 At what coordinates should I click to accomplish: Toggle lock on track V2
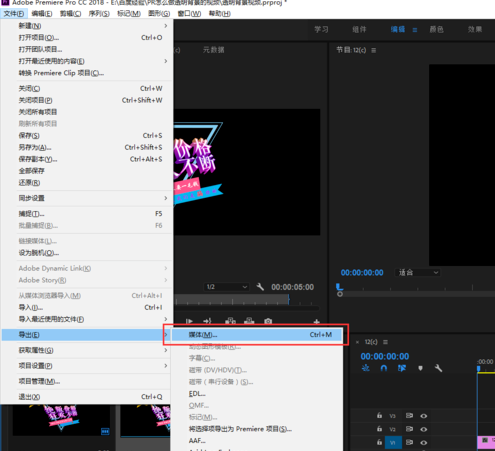pos(379,429)
